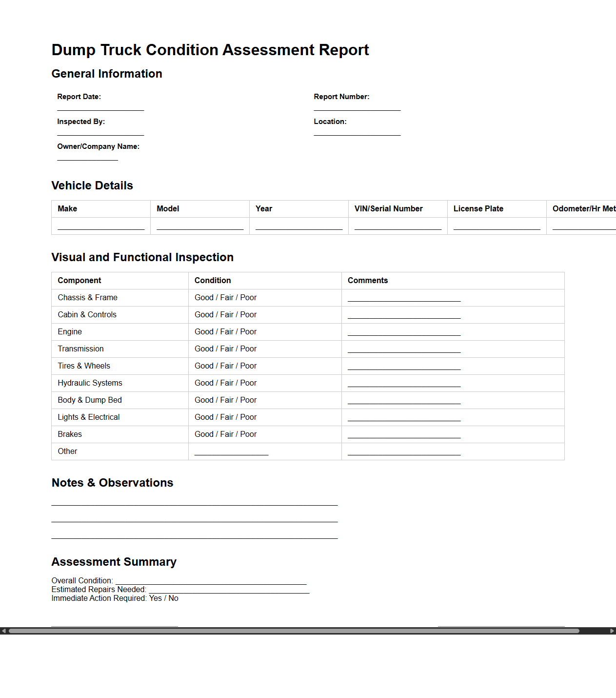616x698 pixels.
Task: Click the Hydraulic Systems comments line
Action: (x=403, y=385)
